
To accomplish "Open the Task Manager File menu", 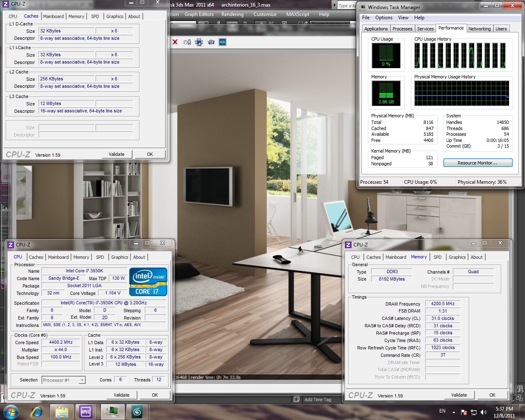I will pos(366,18).
